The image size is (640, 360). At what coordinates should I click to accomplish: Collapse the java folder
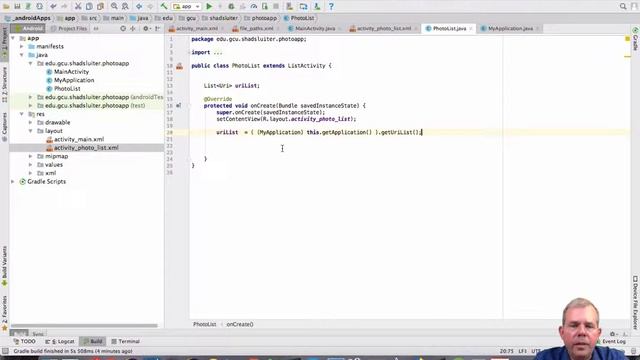(x=22, y=55)
